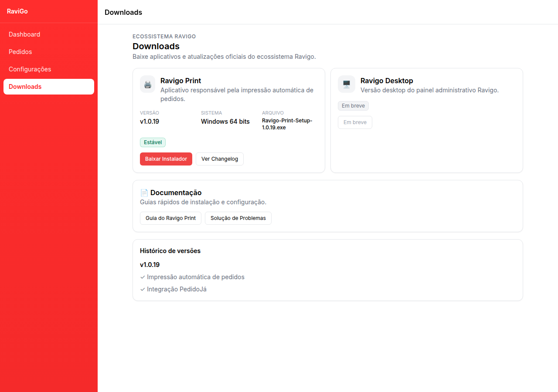Click the Histórico de versões heading
558x392 pixels.
[x=170, y=251]
